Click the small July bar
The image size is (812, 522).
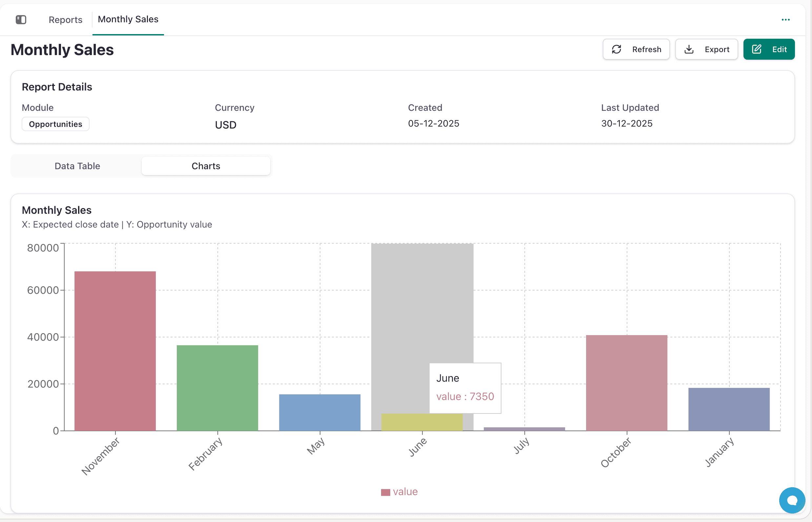tap(524, 429)
